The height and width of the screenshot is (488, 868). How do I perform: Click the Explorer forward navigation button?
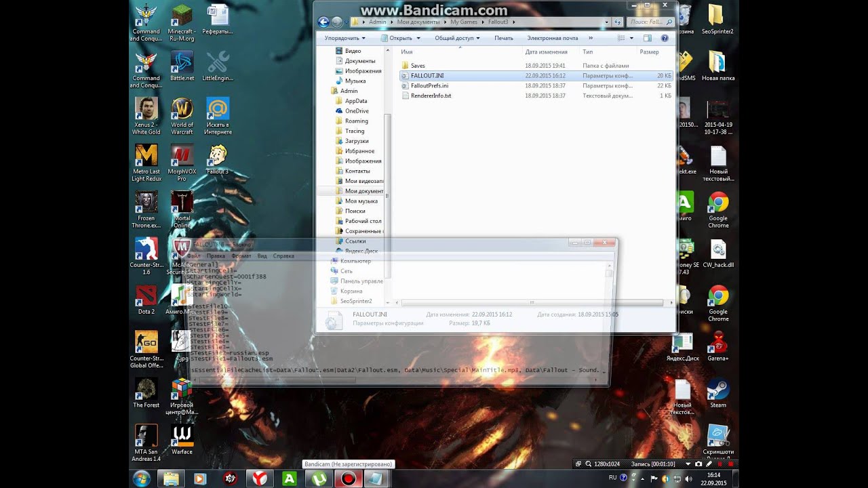[337, 22]
